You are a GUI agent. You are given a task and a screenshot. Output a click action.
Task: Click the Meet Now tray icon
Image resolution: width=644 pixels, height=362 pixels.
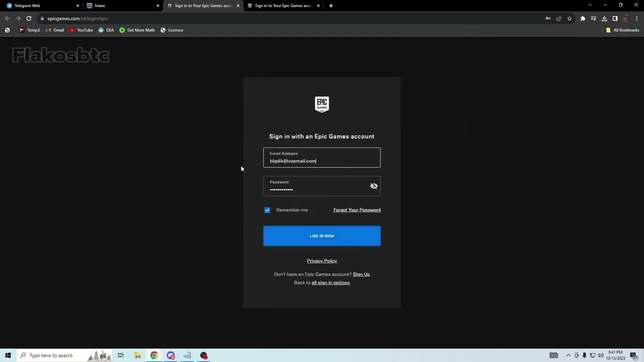coord(577,355)
